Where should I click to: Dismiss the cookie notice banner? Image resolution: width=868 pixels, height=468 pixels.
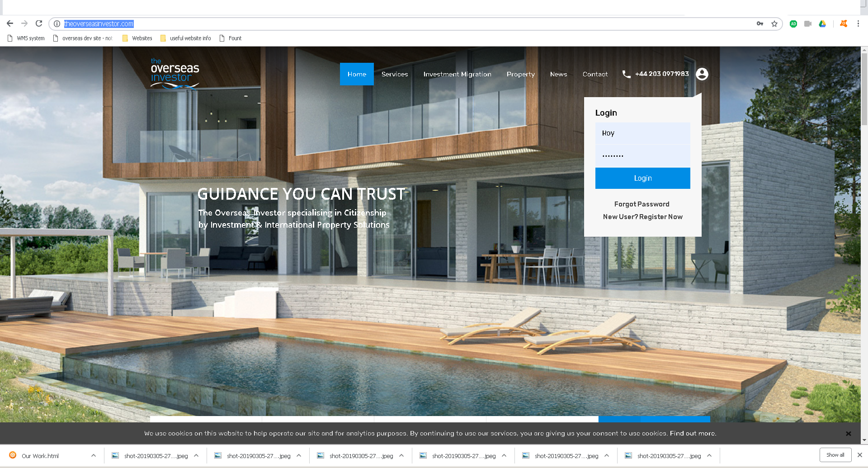point(849,434)
